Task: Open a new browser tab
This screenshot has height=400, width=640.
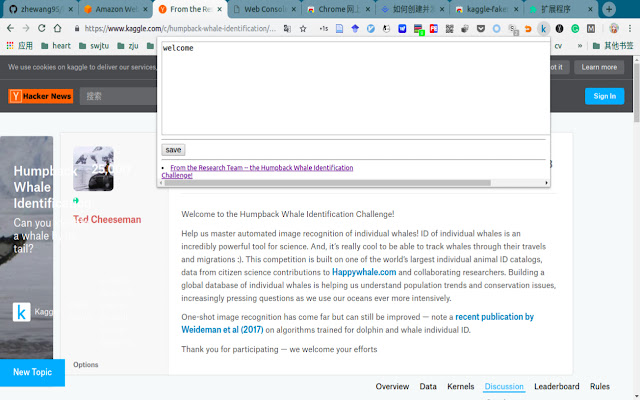Action: tap(609, 9)
